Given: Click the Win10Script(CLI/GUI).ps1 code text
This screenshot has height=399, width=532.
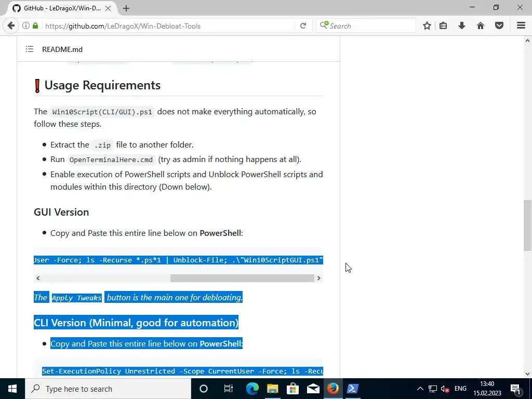Looking at the screenshot, I should (x=102, y=112).
